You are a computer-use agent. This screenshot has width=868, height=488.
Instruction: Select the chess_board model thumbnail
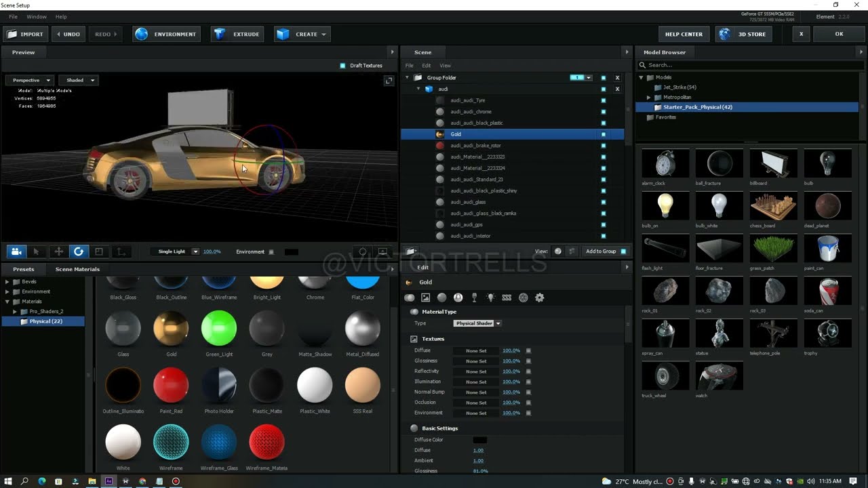pos(773,207)
